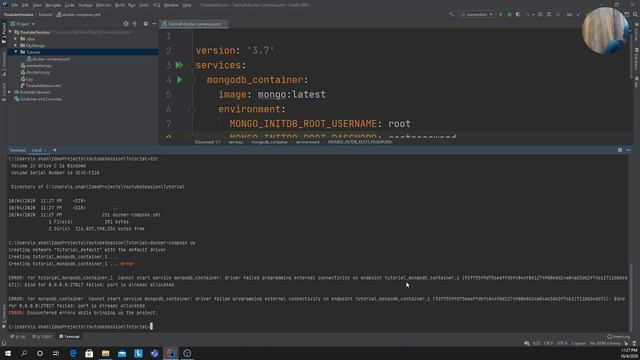
Task: Click the Cortana circle icon on taskbar
Action: tap(40, 353)
